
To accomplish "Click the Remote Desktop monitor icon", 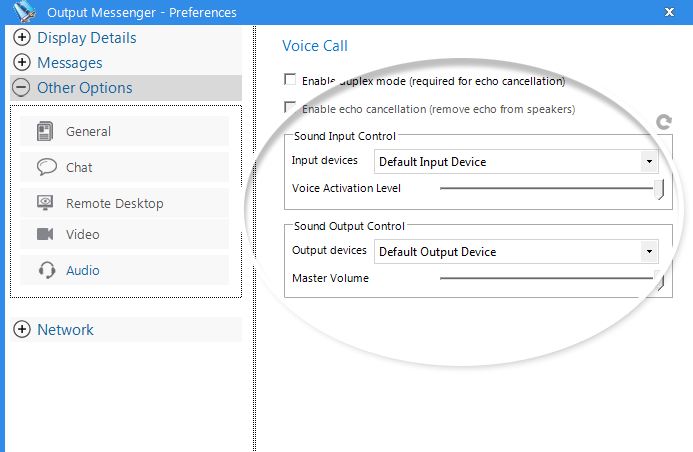I will pyautogui.click(x=45, y=203).
